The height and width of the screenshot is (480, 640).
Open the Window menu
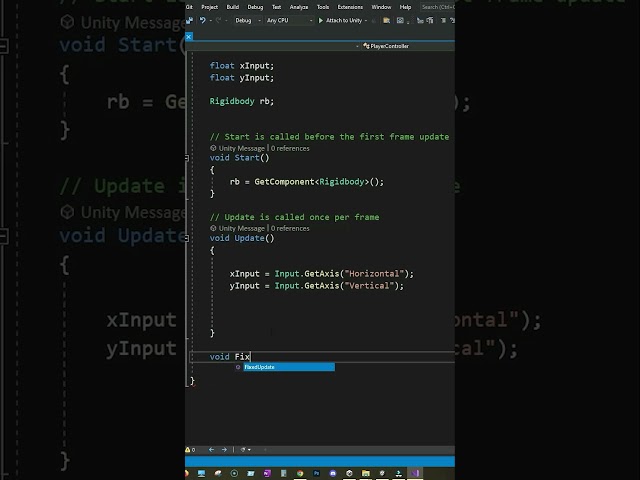pos(381,7)
